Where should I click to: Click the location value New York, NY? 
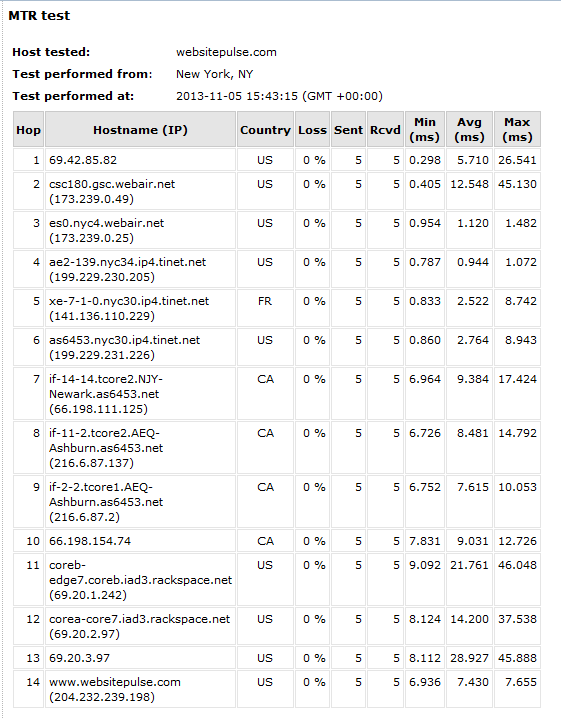point(214,74)
